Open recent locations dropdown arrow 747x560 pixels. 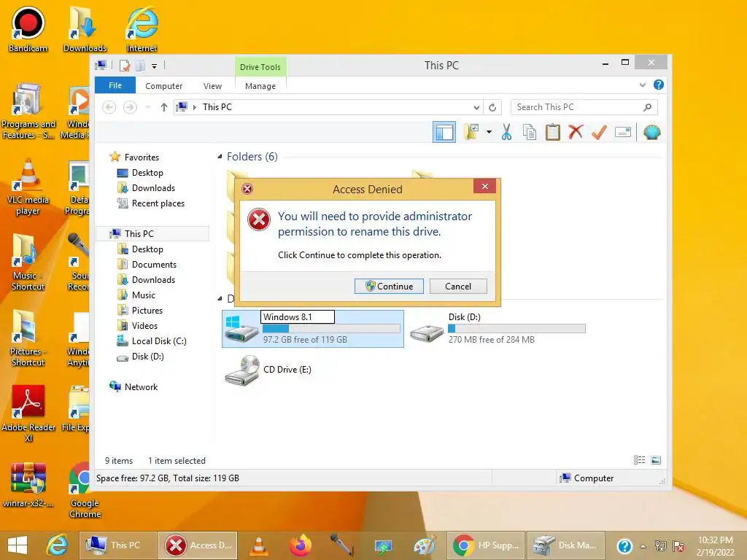[148, 107]
